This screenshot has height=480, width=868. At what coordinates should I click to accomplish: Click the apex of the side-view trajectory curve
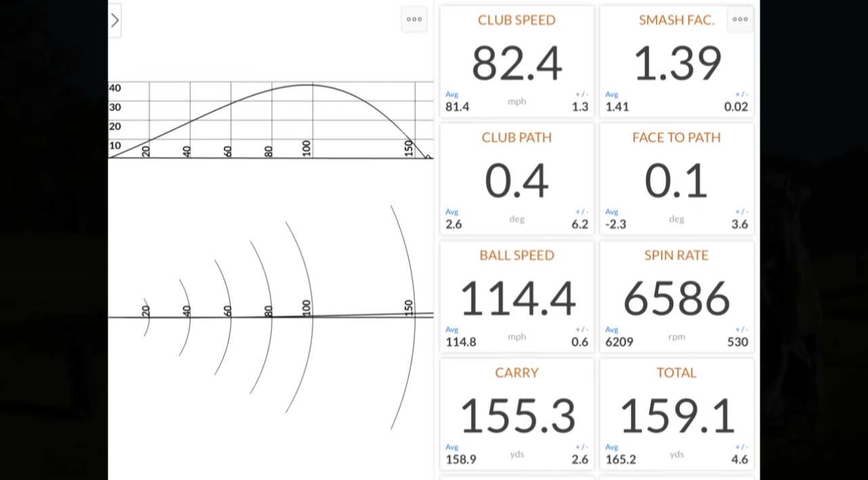click(310, 85)
